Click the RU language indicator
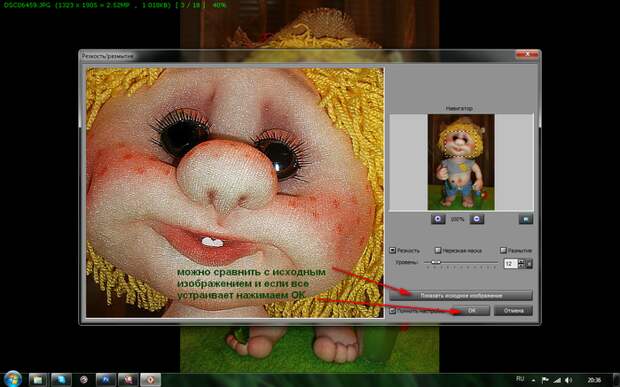This screenshot has height=387, width=620. (x=520, y=379)
